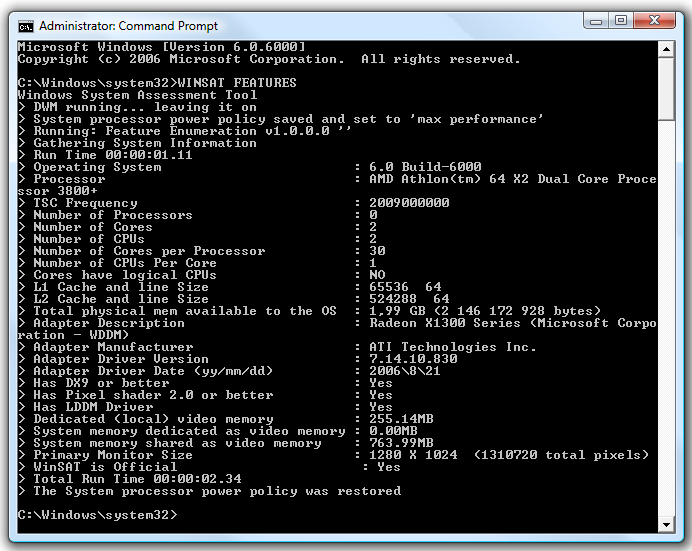The image size is (692, 551).
Task: Click the 'ATI Technologies Inc.' value
Action: tap(453, 347)
